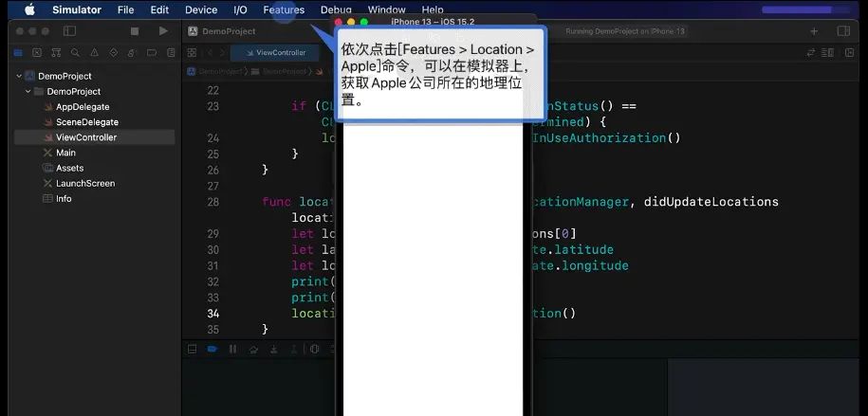Open the Breakpoint navigator
Image resolution: width=868 pixels, height=416 pixels.
pos(152,53)
